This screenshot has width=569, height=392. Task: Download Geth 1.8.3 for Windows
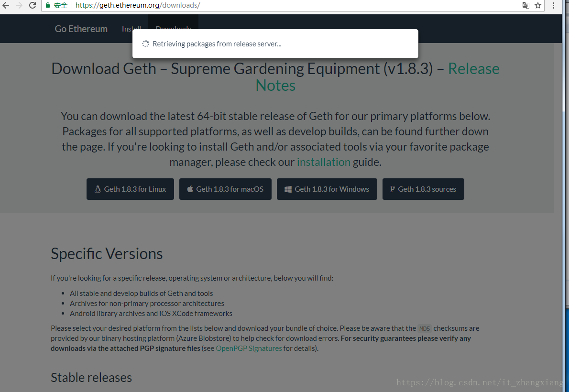click(327, 189)
